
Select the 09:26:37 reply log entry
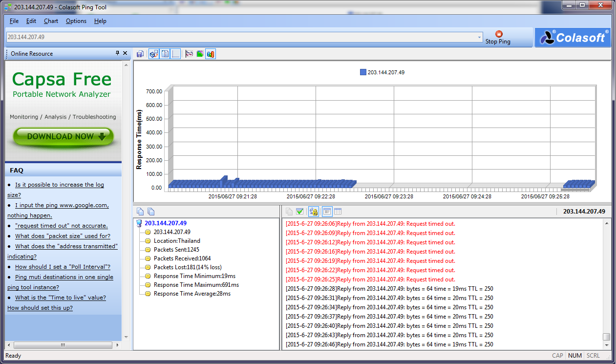389,317
